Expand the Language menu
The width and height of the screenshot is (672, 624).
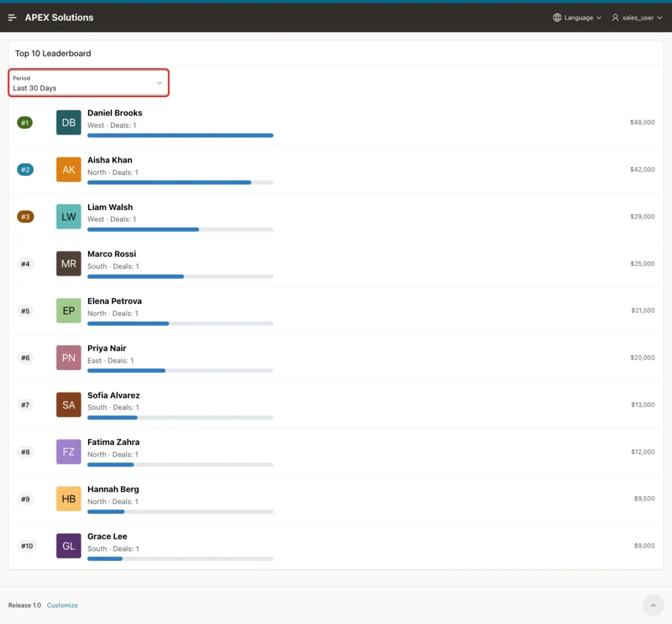coord(577,18)
